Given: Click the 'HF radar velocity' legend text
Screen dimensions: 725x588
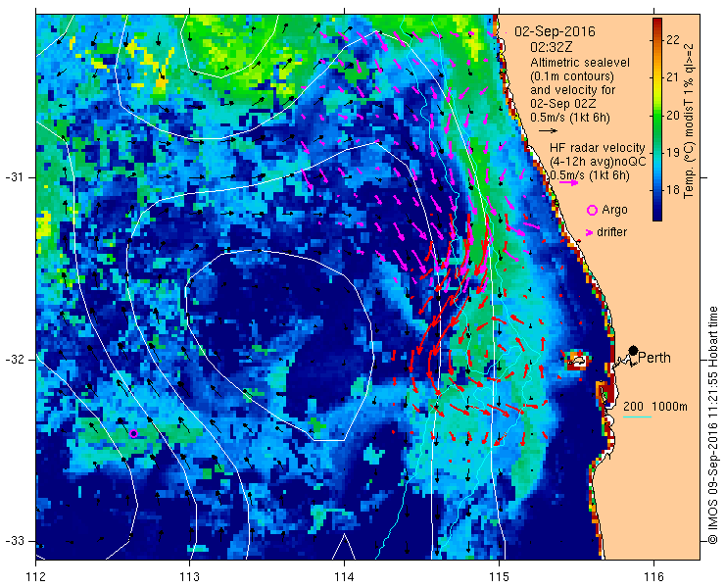Looking at the screenshot, I should 598,148.
